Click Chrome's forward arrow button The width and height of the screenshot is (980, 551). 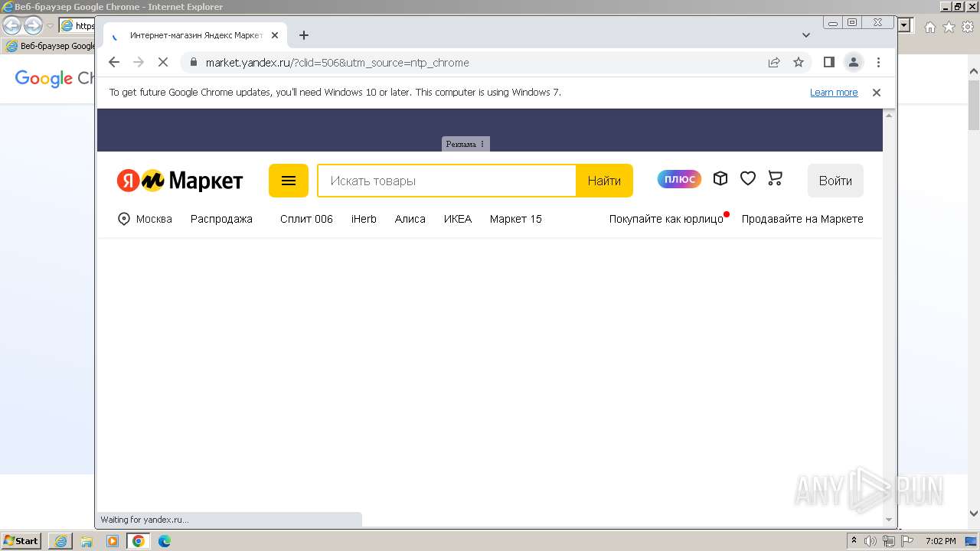tap(139, 63)
